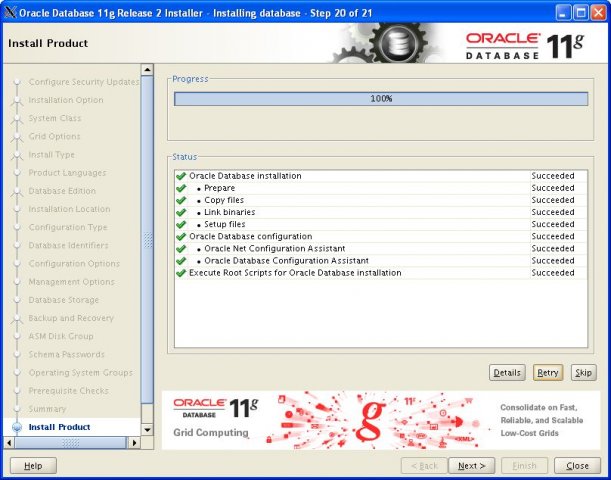Click the horizontal sidebar scrollbar thumb
This screenshot has width=611, height=480.
71,443
